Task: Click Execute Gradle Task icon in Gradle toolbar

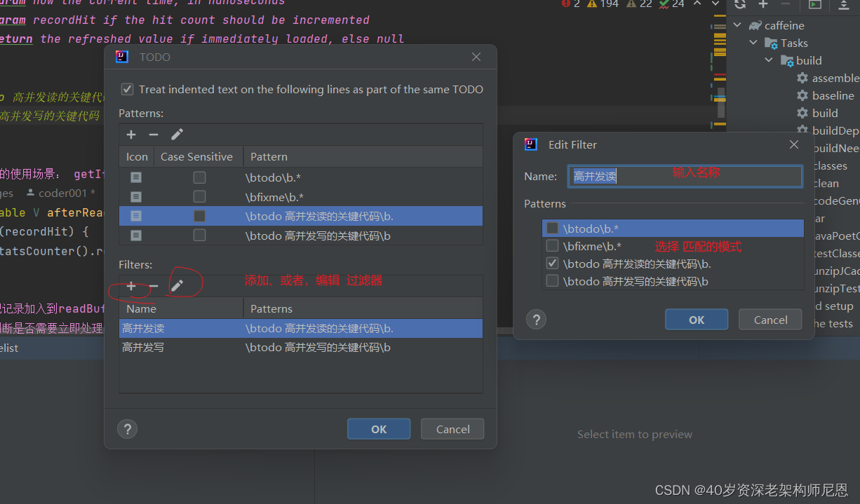Action: [814, 4]
